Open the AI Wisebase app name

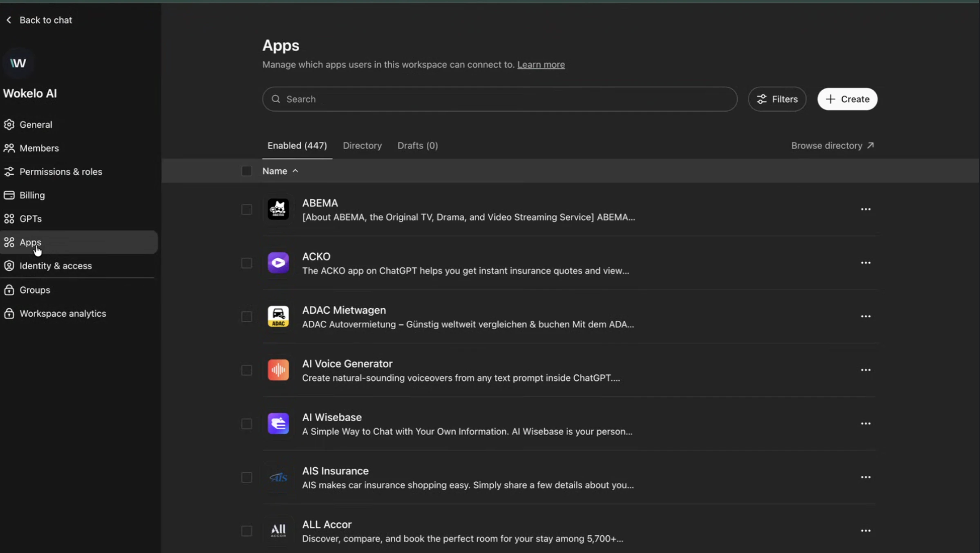[331, 417]
